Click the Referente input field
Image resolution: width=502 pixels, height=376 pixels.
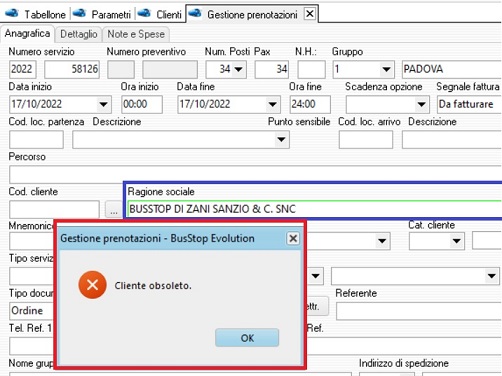click(x=419, y=311)
